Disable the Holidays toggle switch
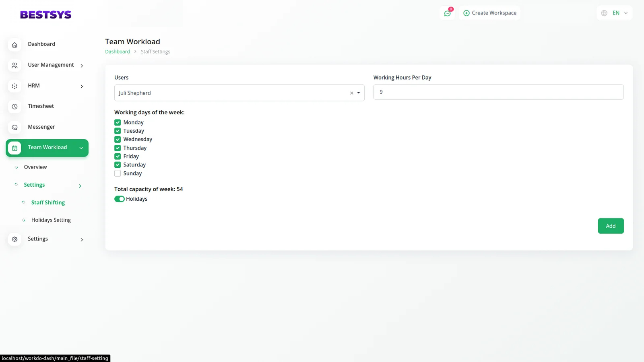The image size is (644, 362). [x=120, y=199]
